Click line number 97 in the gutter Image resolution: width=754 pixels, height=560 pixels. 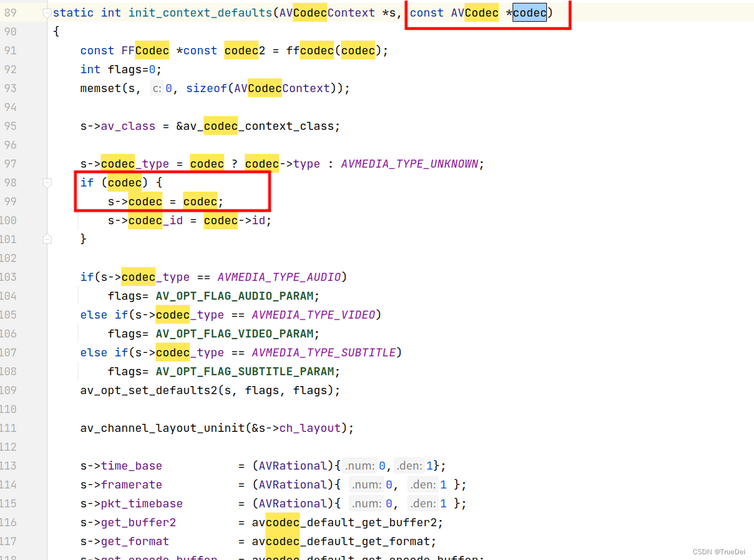point(10,164)
